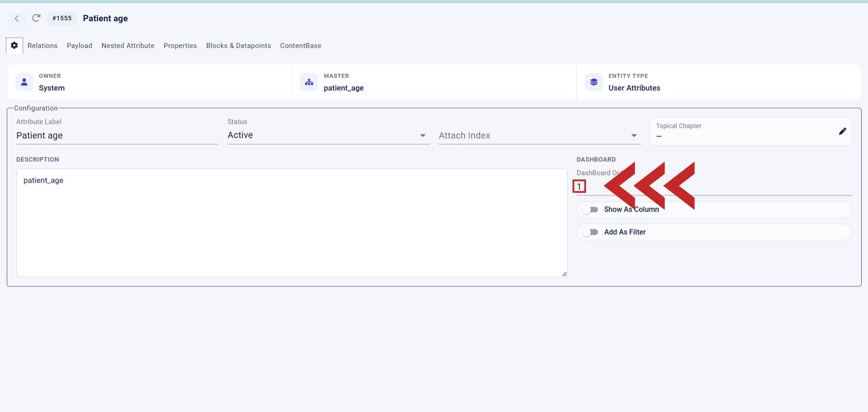Grab the description textarea resize handle

(x=564, y=274)
